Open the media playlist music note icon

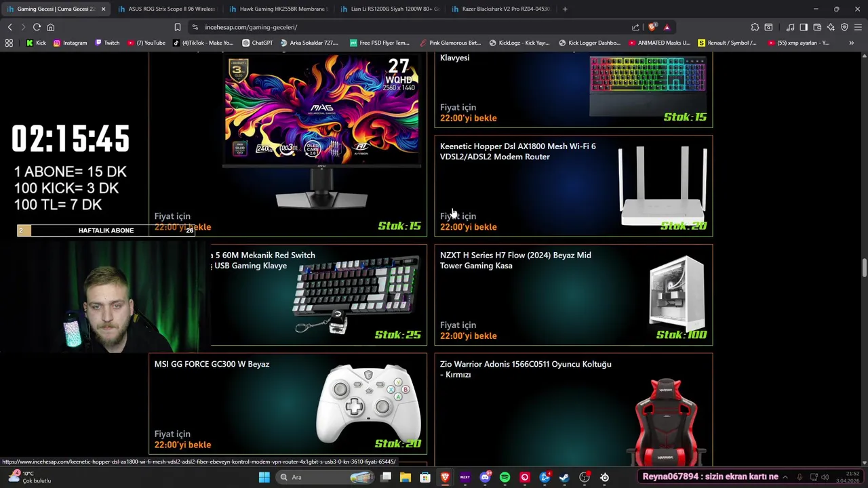(790, 27)
